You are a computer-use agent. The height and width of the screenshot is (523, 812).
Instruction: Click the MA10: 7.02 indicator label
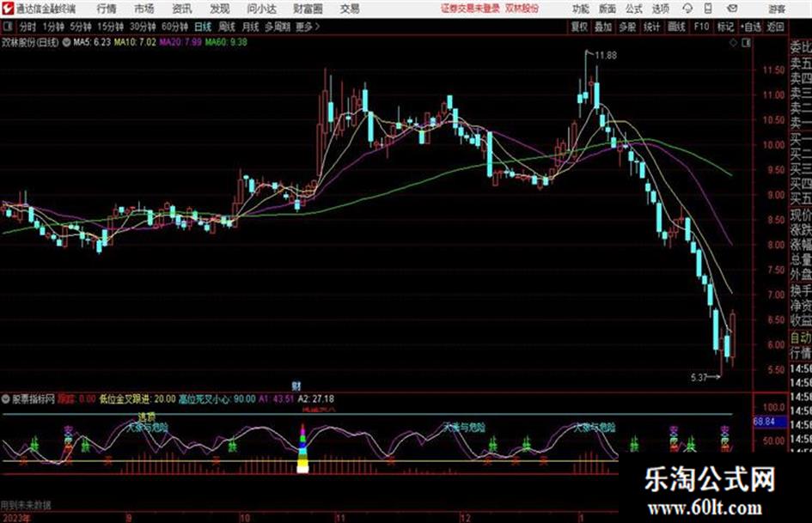point(135,42)
